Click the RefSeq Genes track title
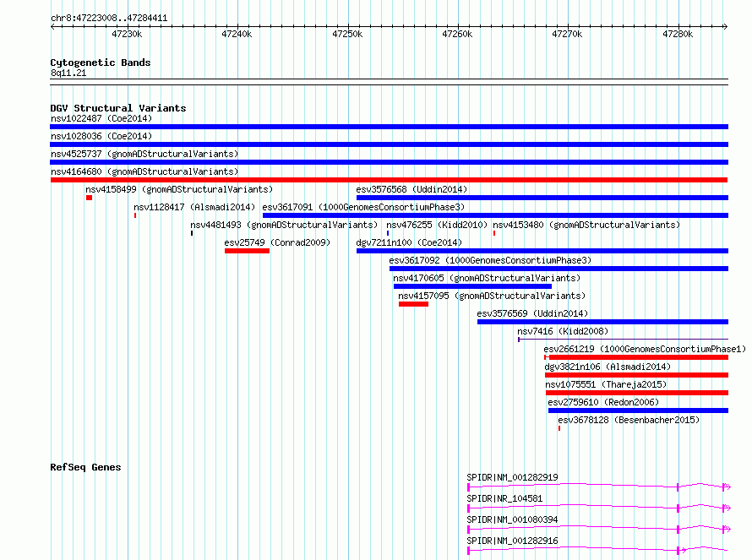Image resolution: width=752 pixels, height=560 pixels. (85, 467)
